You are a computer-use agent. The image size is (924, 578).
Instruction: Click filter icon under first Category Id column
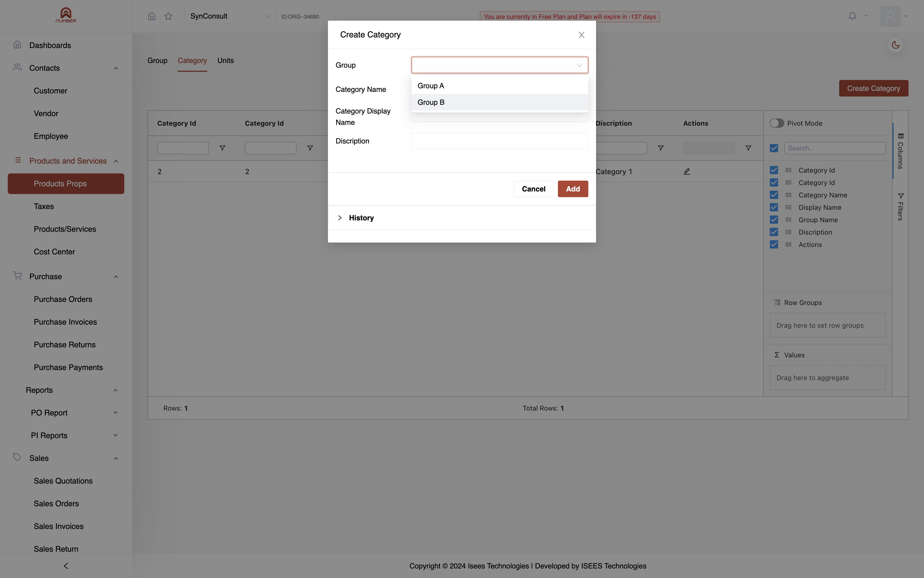pyautogui.click(x=222, y=148)
